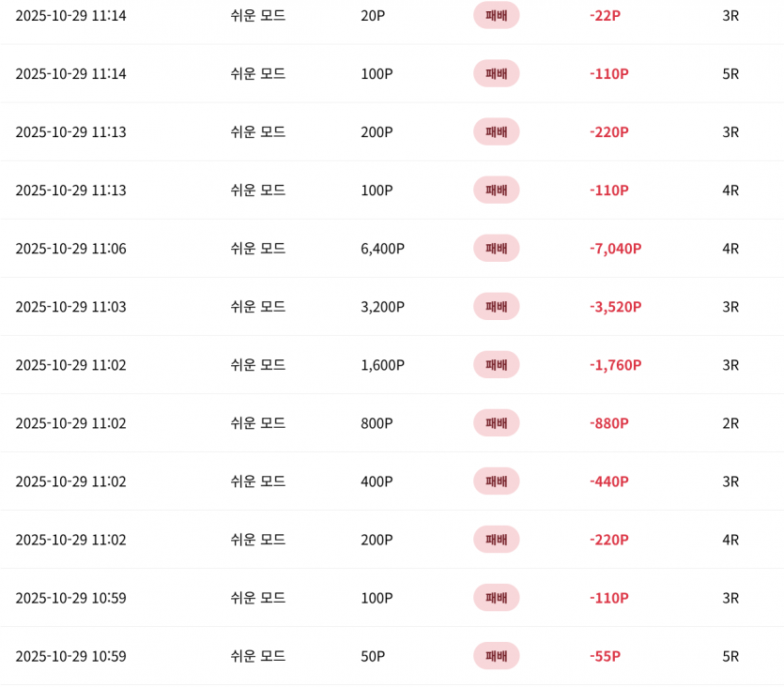Click the -55P loss amount
The image size is (784, 687).
tap(605, 656)
